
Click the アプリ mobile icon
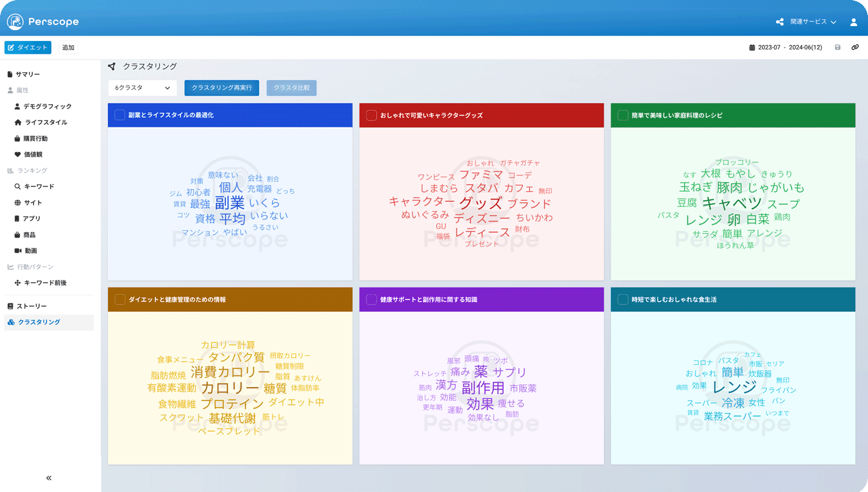[x=17, y=218]
